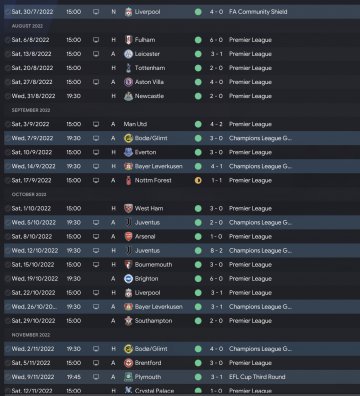Select the Arsenal away fixture row
This screenshot has width=360, height=396.
click(182, 237)
